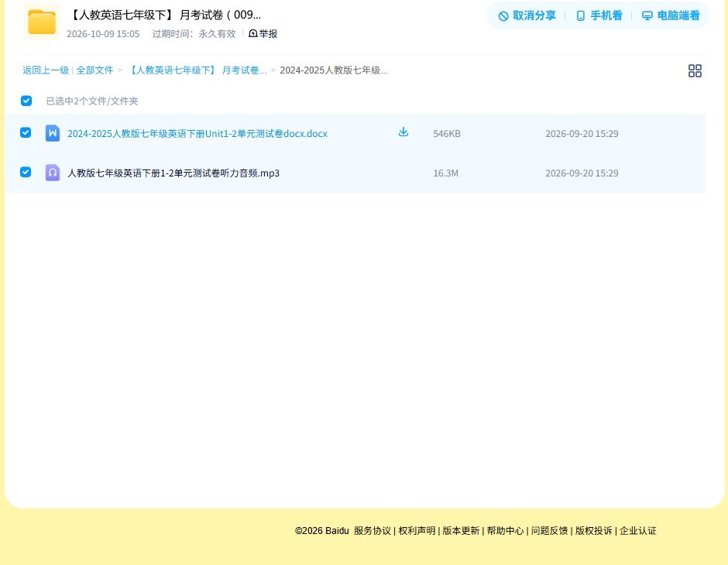This screenshot has height=565, width=728.
Task: Uncheck the Unit1-2 docx file checkbox
Action: point(26,133)
